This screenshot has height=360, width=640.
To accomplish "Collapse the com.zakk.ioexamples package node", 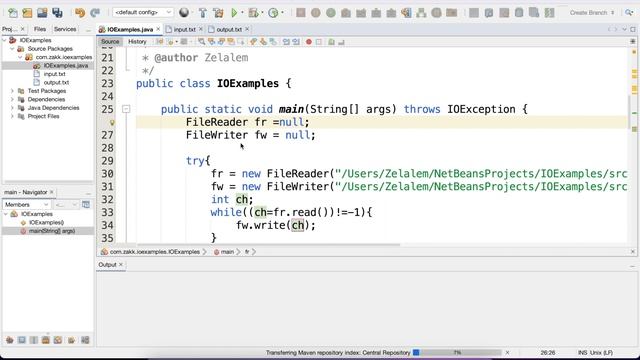I will click(x=20, y=57).
